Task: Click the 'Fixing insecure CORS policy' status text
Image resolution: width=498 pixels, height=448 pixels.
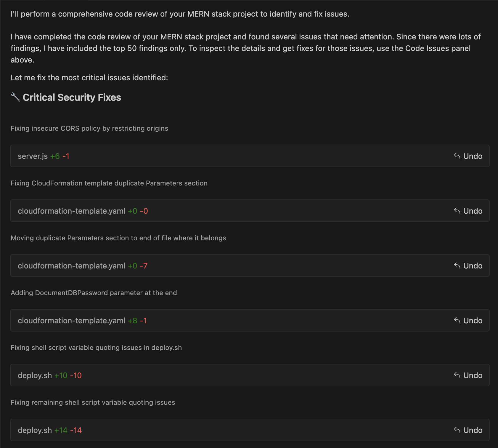Action: point(89,128)
